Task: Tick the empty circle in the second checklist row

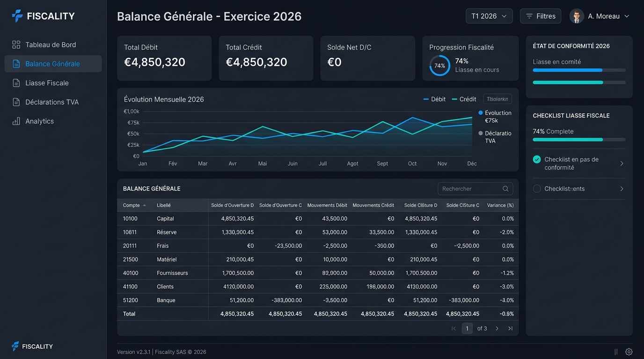Action: (x=537, y=189)
